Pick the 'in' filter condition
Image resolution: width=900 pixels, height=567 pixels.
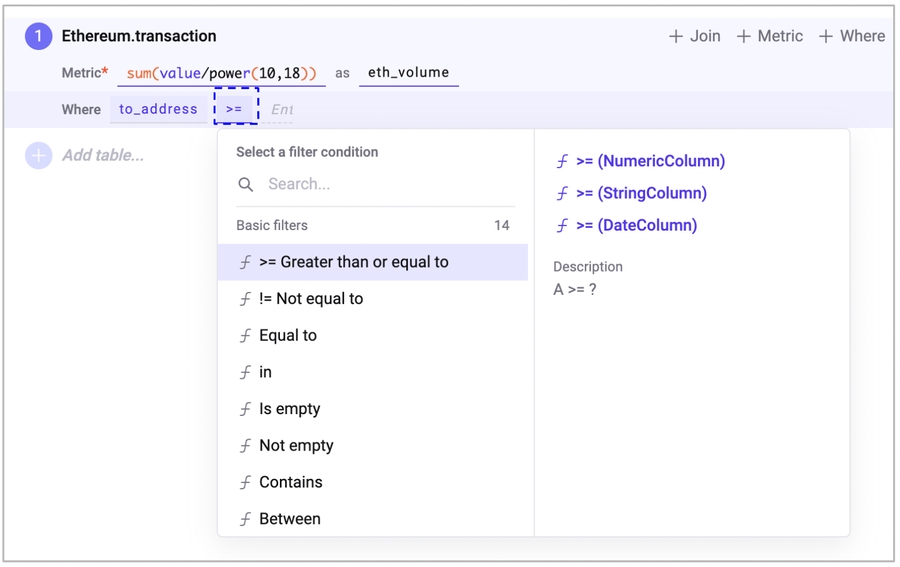tap(265, 372)
